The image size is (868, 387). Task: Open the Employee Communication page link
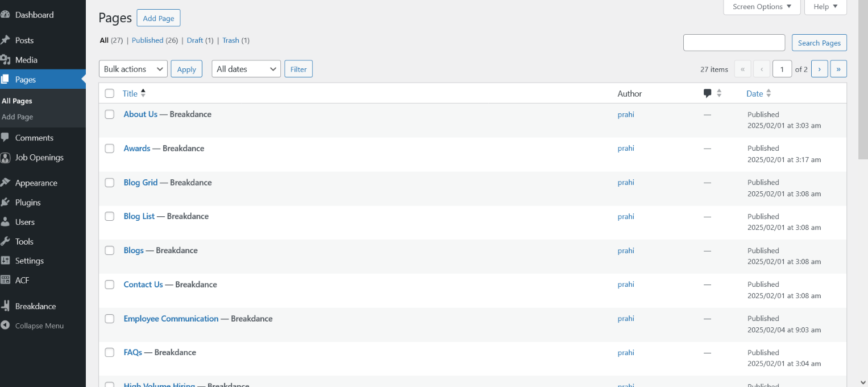tap(171, 319)
